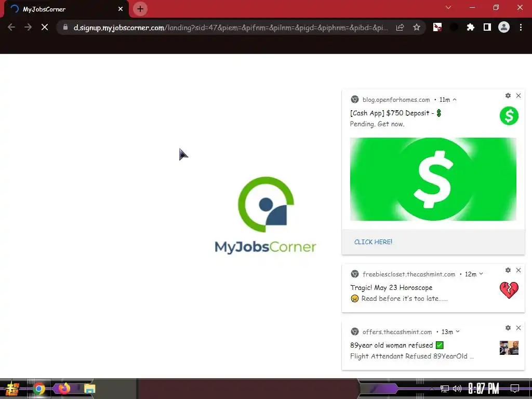Click '89year old woman refused' text
This screenshot has width=532, height=399.
(x=392, y=345)
